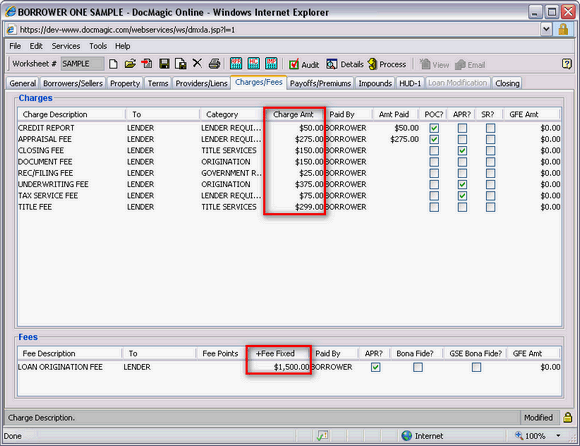Delete the worksheet with the X icon

198,64
